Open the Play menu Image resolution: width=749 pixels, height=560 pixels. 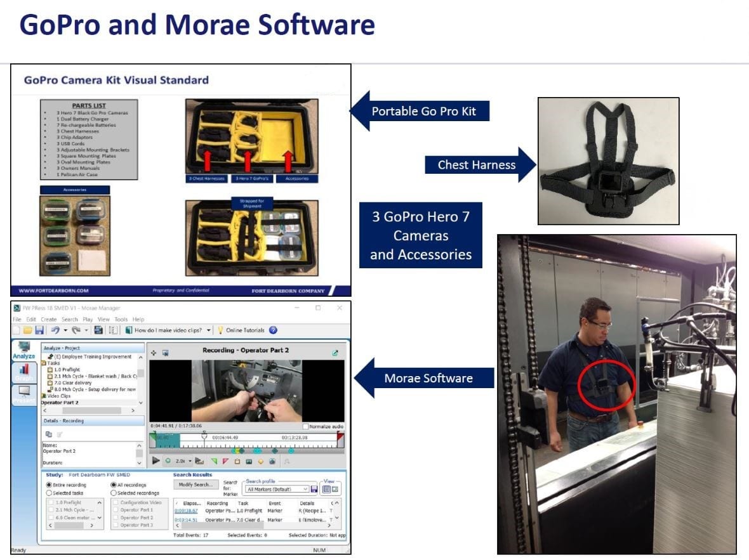coord(88,320)
